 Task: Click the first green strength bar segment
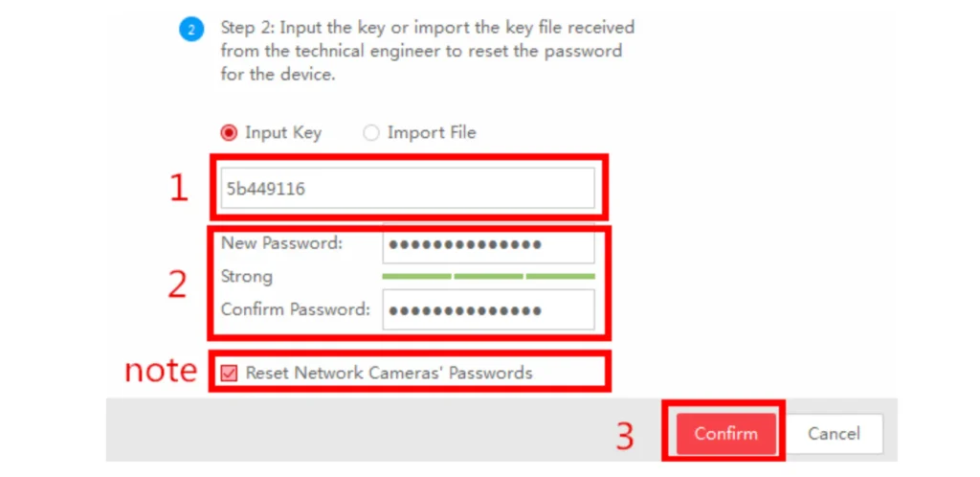click(x=416, y=277)
